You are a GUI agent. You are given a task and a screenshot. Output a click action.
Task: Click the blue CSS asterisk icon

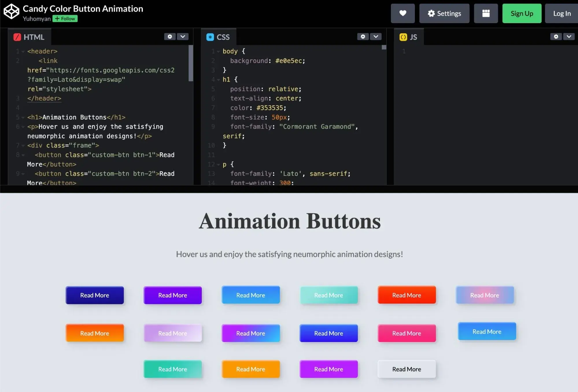tap(210, 37)
